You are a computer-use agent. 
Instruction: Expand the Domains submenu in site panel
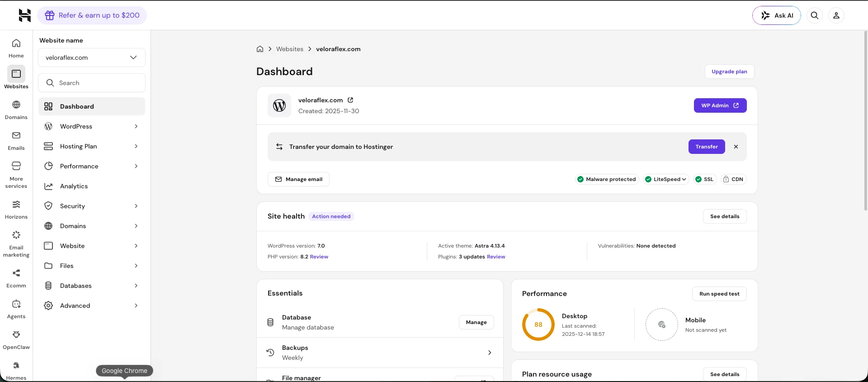tap(92, 226)
